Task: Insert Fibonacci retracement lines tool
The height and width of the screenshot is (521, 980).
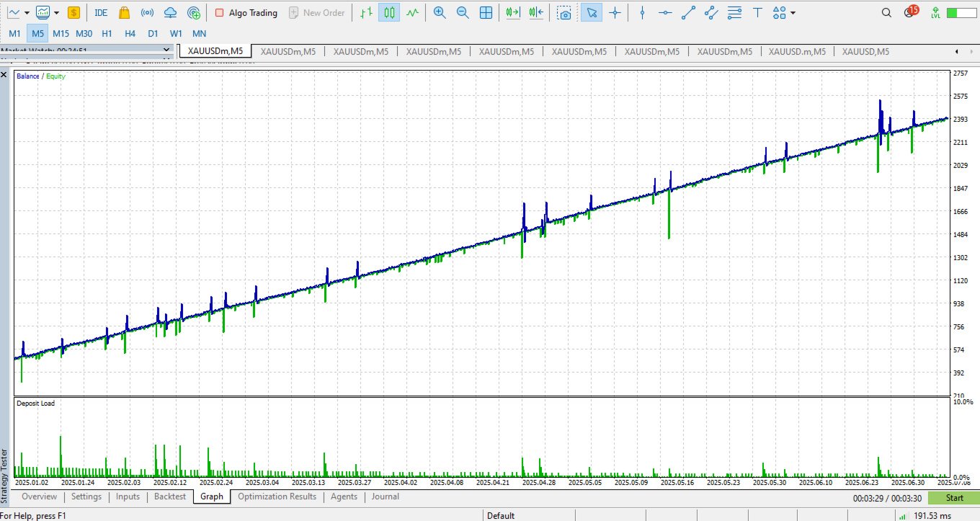Action: (734, 12)
